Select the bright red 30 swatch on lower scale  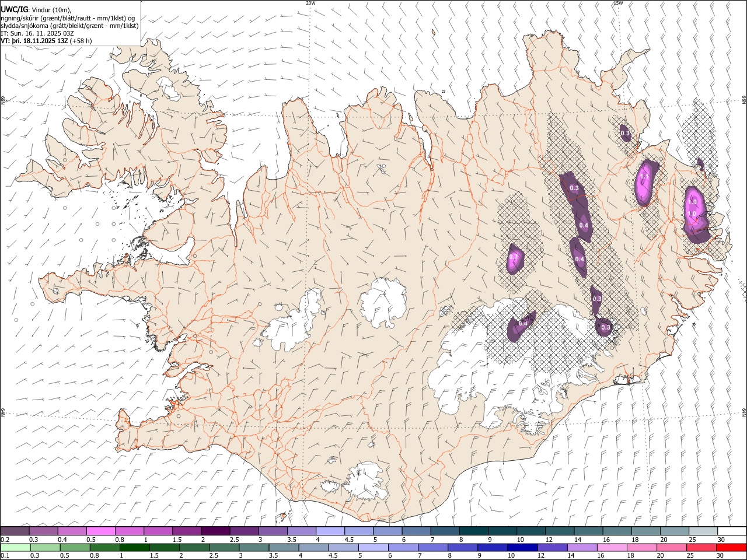(x=731, y=547)
